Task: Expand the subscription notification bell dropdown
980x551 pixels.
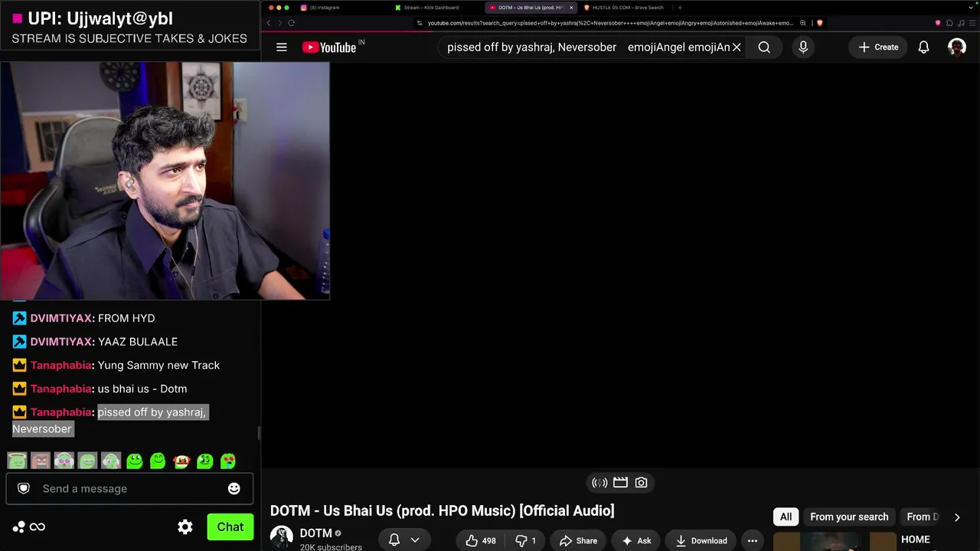Action: [x=404, y=540]
